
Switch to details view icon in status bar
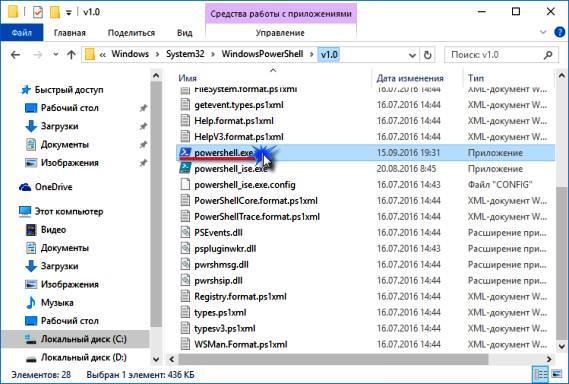tap(541, 374)
